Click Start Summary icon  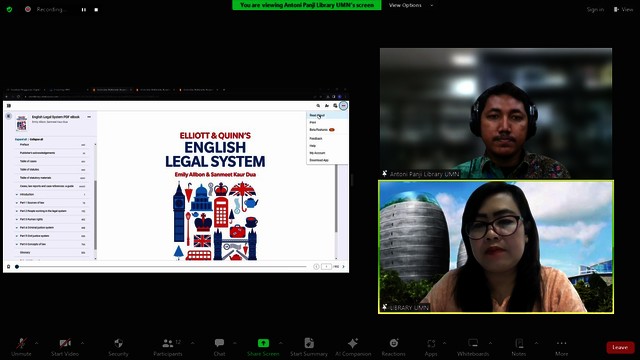(x=309, y=347)
